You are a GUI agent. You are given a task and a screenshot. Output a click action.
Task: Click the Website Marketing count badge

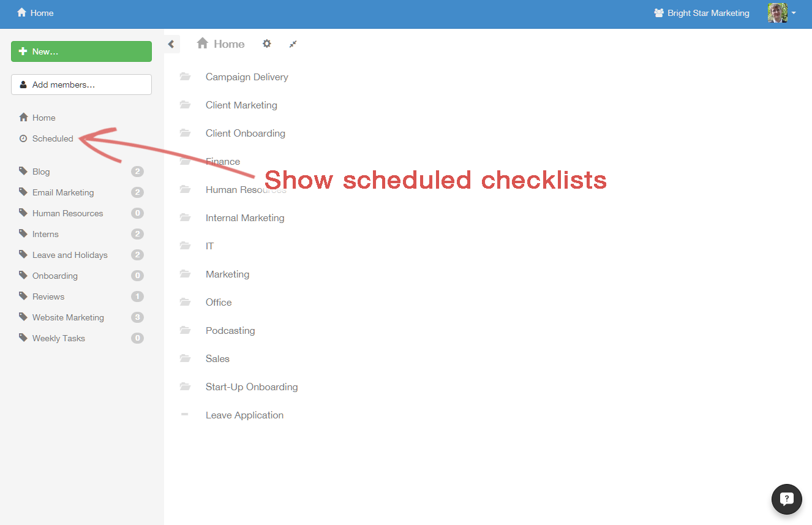[x=137, y=317]
